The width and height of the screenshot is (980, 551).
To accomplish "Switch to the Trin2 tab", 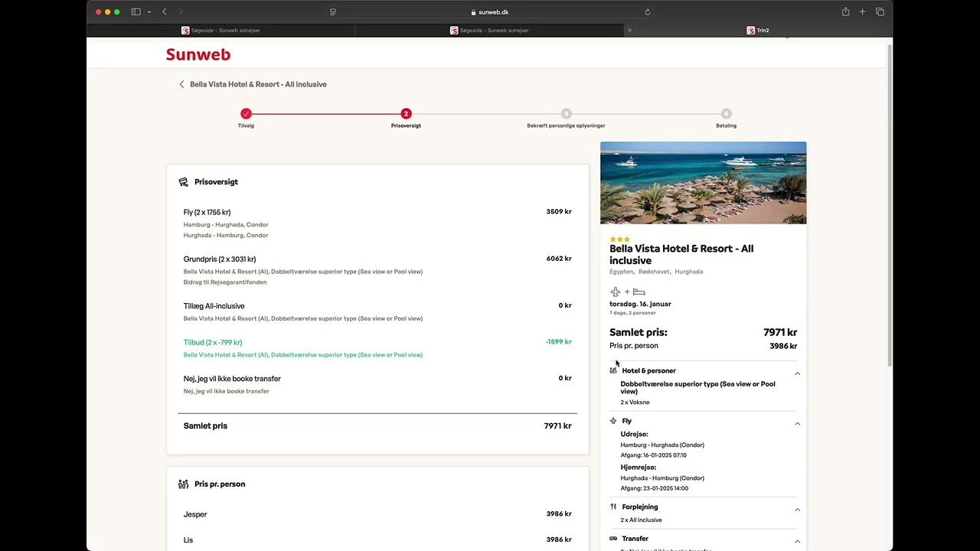I will click(x=758, y=31).
